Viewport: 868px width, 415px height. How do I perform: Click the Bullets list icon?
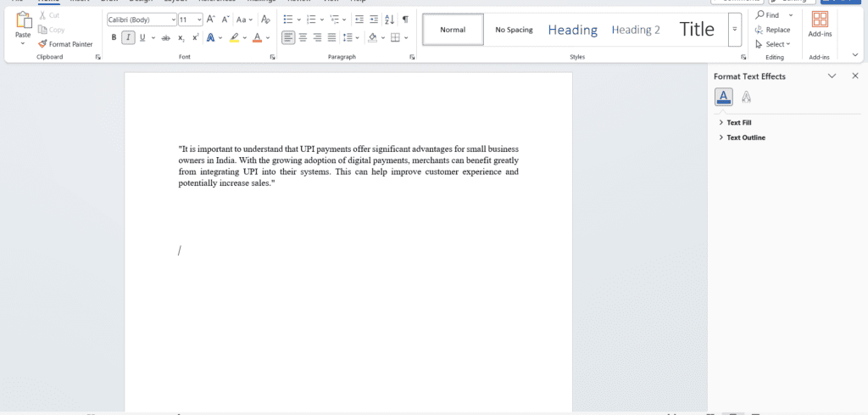tap(288, 20)
